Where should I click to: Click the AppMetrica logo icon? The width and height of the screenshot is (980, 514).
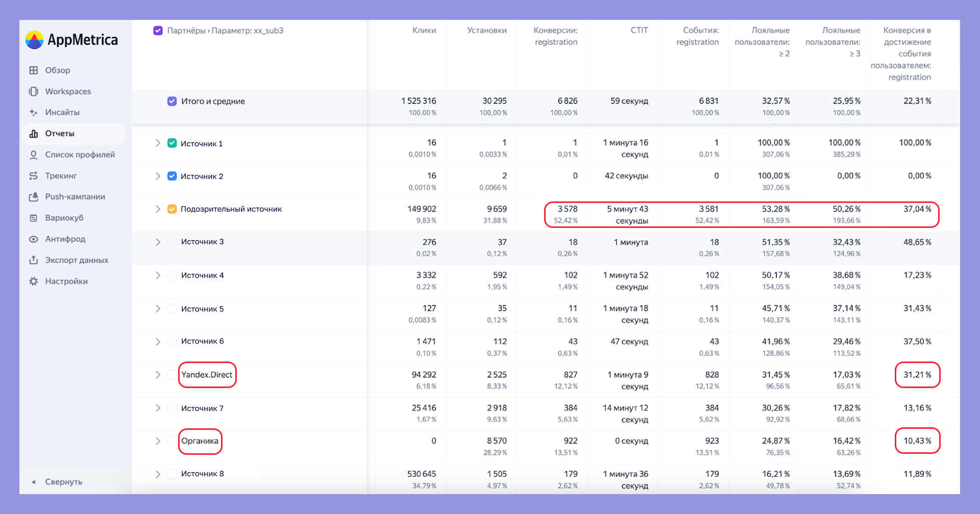click(x=34, y=40)
